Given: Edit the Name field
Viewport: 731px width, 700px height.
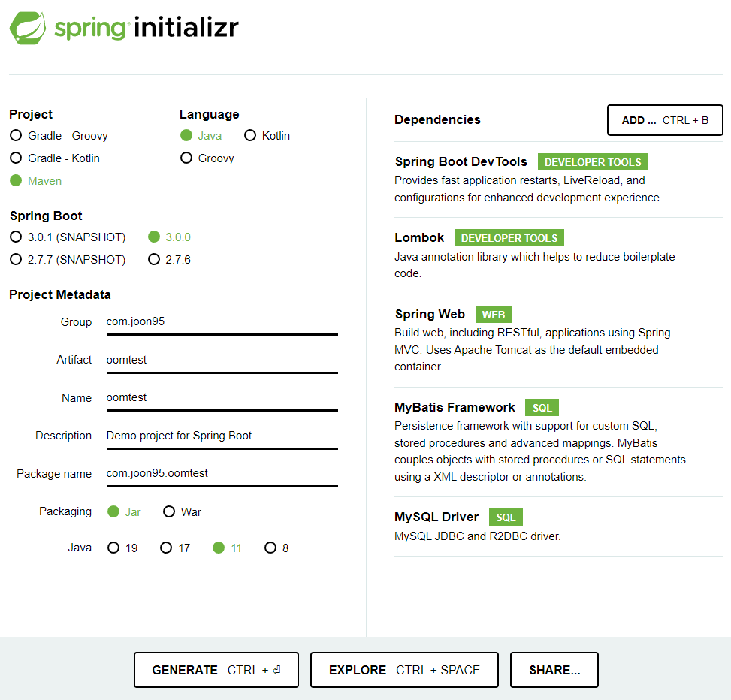Looking at the screenshot, I should 222,398.
